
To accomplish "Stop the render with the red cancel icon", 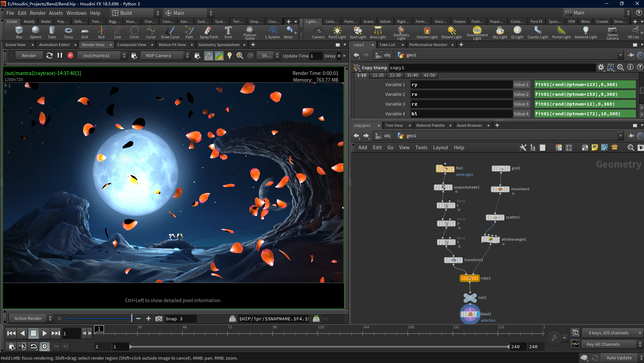I will click(x=70, y=55).
